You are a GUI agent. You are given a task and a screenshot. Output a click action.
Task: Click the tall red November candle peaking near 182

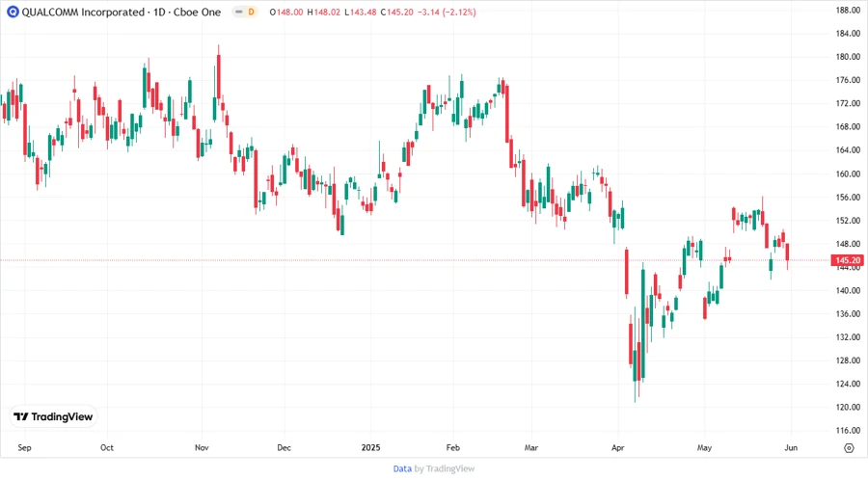(219, 77)
